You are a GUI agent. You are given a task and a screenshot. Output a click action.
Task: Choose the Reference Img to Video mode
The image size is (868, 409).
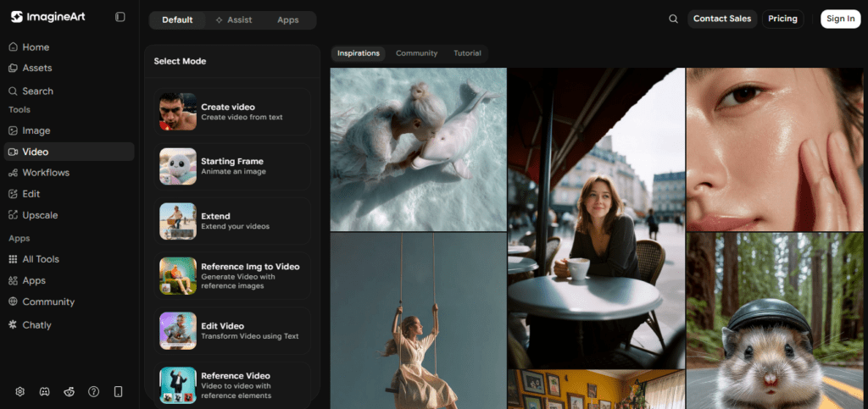coord(232,276)
